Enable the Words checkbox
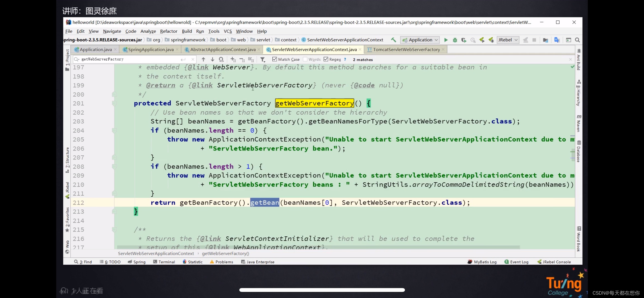The width and height of the screenshot is (644, 298). pos(305,59)
